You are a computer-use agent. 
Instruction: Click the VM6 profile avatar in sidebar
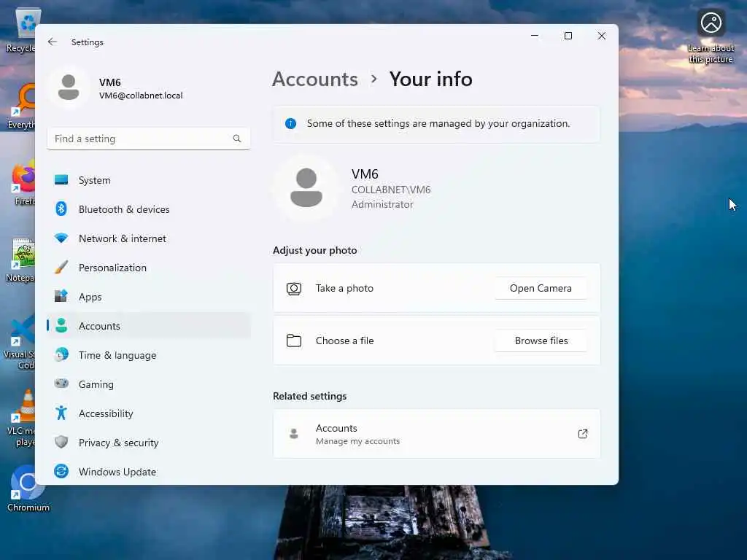[x=69, y=87]
